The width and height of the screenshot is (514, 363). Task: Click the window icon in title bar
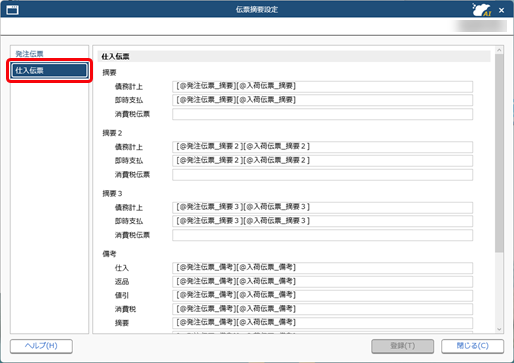click(12, 10)
